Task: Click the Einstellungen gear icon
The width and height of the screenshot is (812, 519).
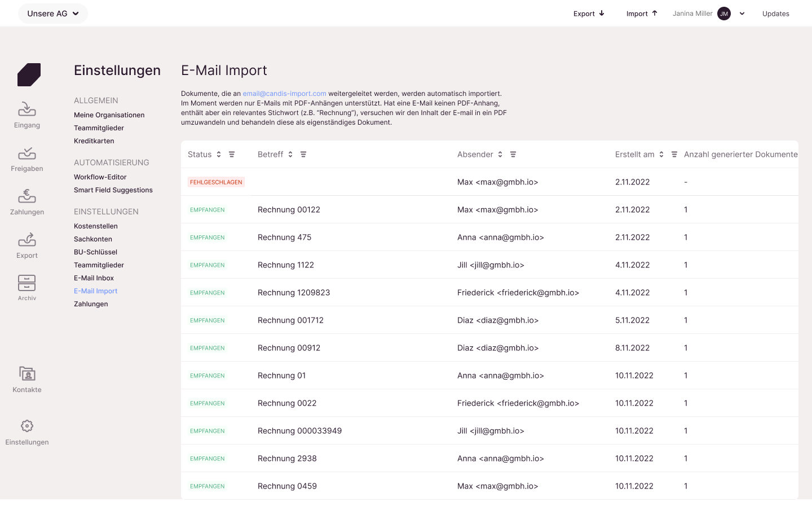Action: point(27,426)
